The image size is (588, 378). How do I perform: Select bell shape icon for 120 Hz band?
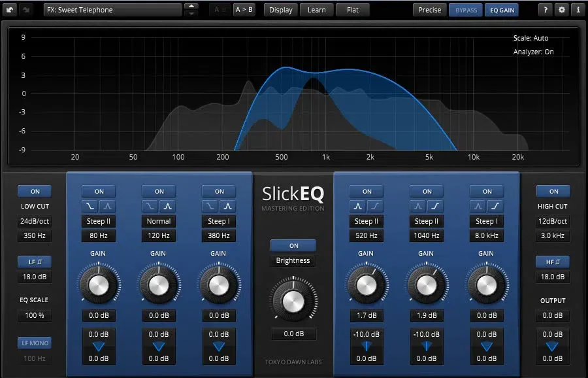[168, 206]
